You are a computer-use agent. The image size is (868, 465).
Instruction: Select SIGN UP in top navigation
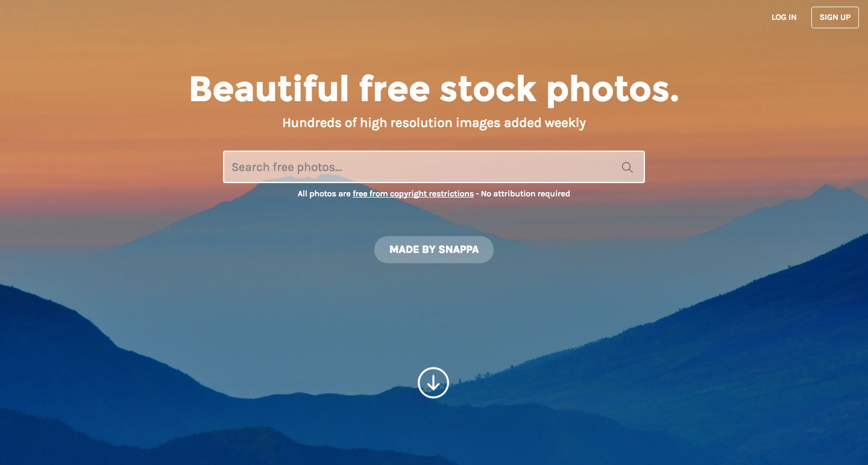click(x=835, y=17)
